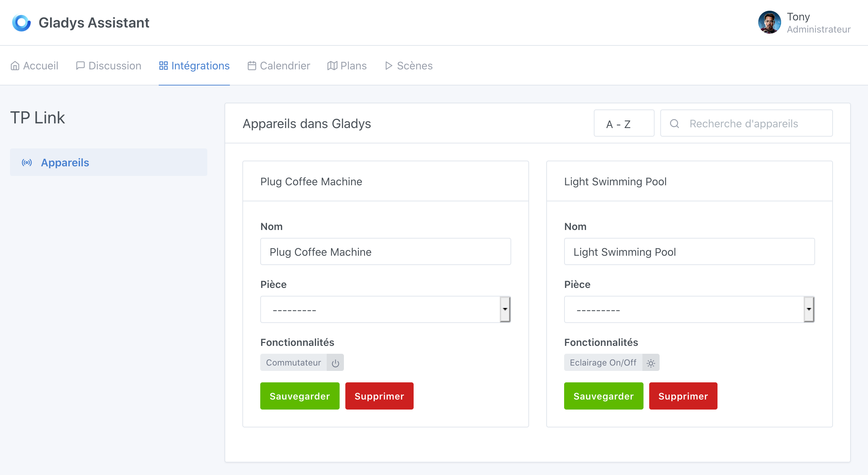Open the Calendrier tab
Image resolution: width=868 pixels, height=475 pixels.
coord(279,66)
